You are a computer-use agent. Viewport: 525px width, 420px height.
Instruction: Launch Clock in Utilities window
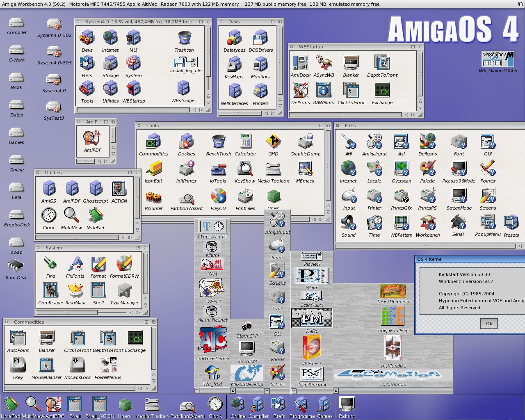(x=48, y=215)
